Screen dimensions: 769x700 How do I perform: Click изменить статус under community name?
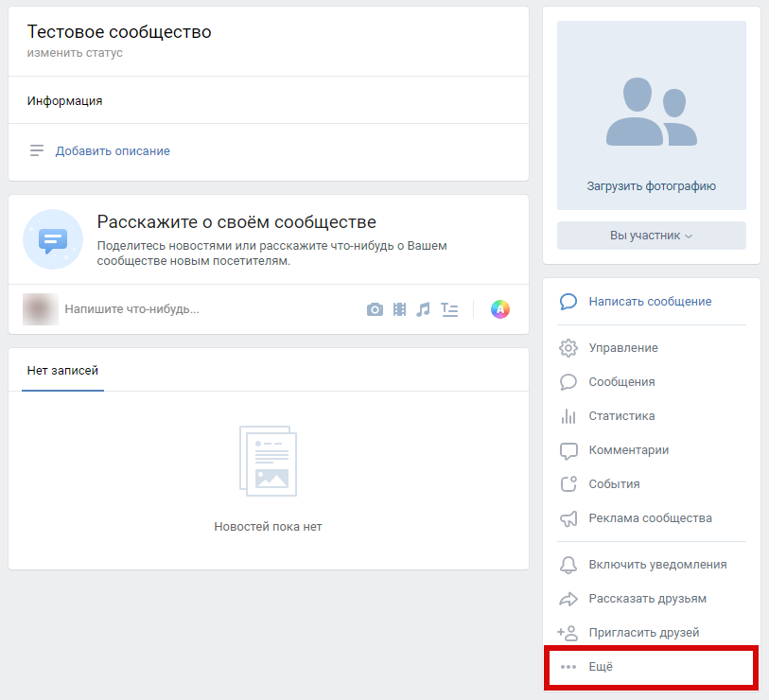pyautogui.click(x=75, y=53)
